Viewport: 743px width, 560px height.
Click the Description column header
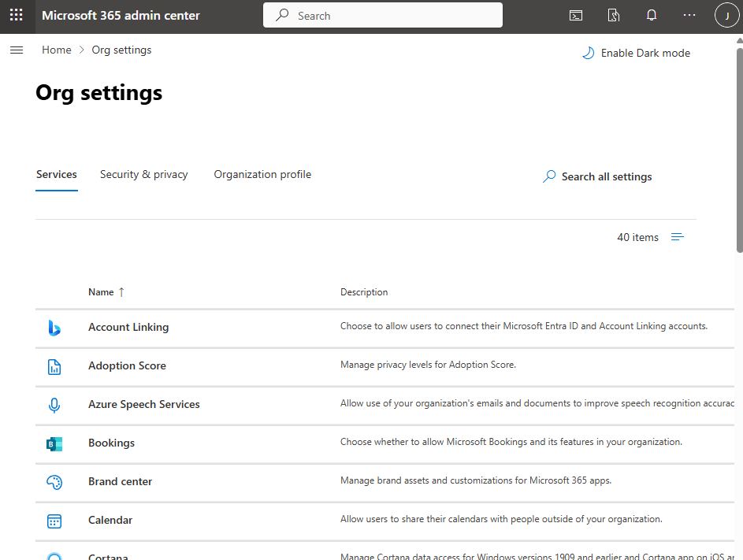point(364,292)
